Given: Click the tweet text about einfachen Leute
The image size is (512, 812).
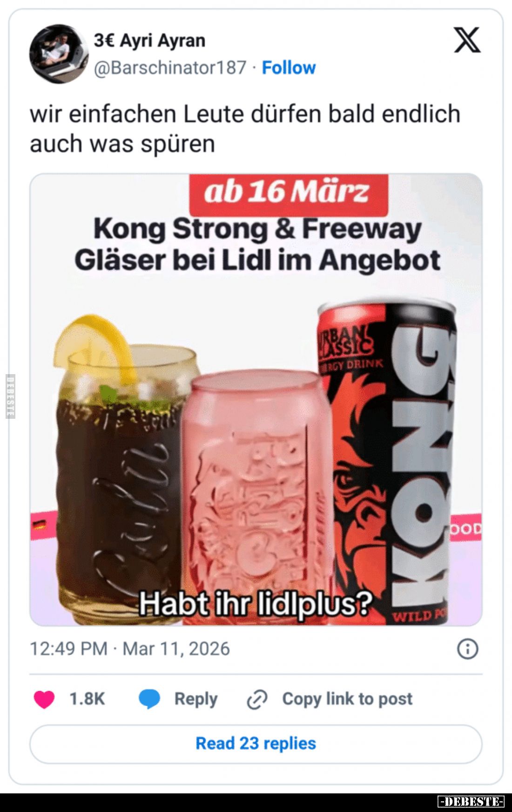Looking at the screenshot, I should [245, 128].
